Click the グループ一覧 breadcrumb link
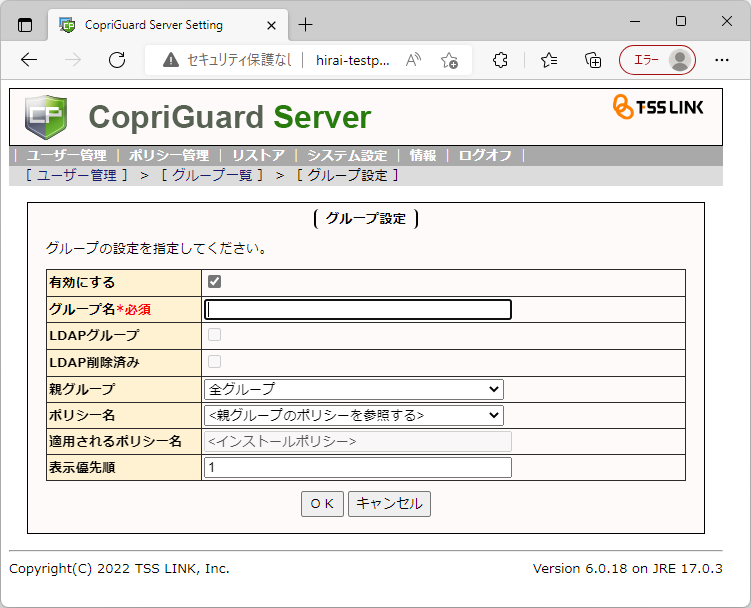The image size is (751, 608). click(x=212, y=175)
